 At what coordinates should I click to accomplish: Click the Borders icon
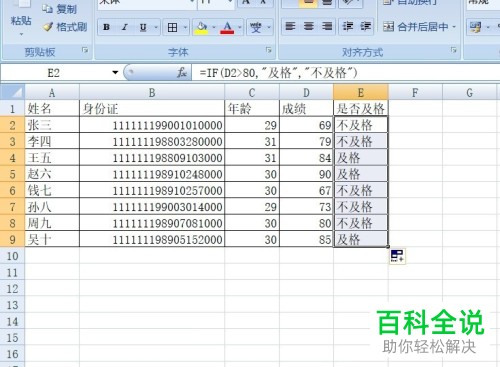coord(172,27)
